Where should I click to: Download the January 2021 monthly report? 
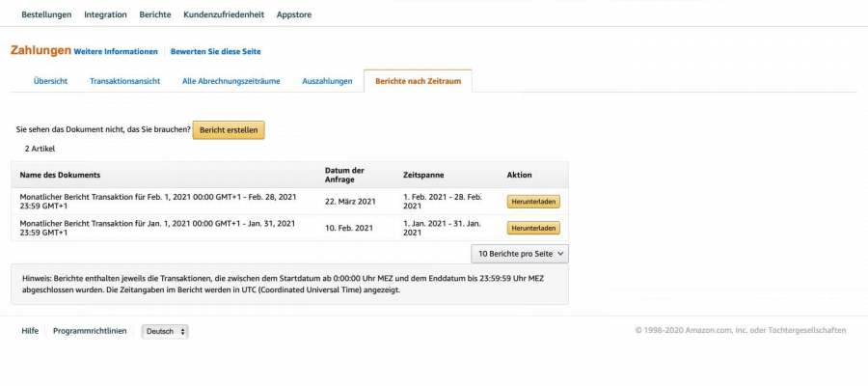(533, 228)
